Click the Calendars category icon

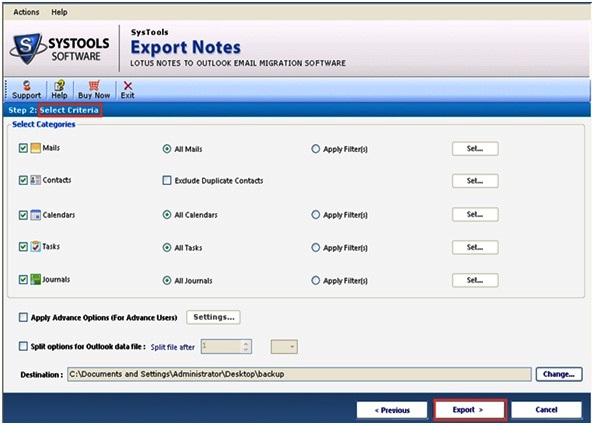35,215
